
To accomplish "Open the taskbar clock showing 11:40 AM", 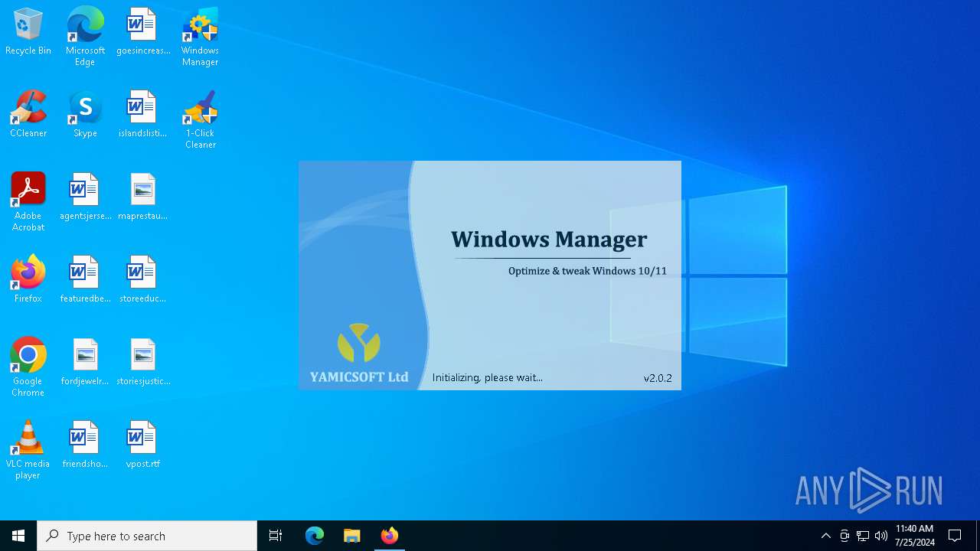I will point(914,536).
